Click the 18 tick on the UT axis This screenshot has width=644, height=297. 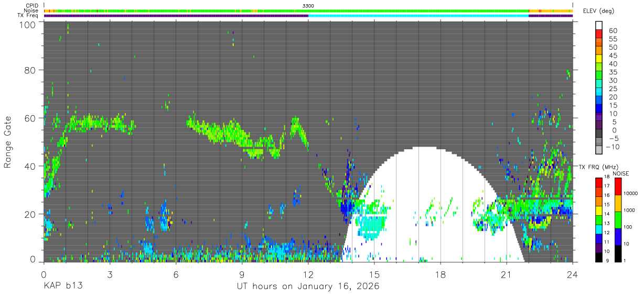point(441,274)
